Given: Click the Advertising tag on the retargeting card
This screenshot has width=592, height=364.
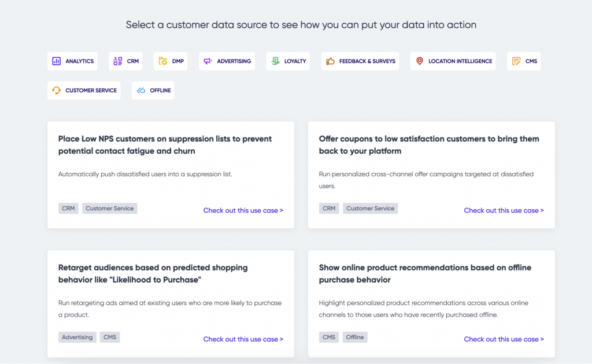Looking at the screenshot, I should [77, 337].
